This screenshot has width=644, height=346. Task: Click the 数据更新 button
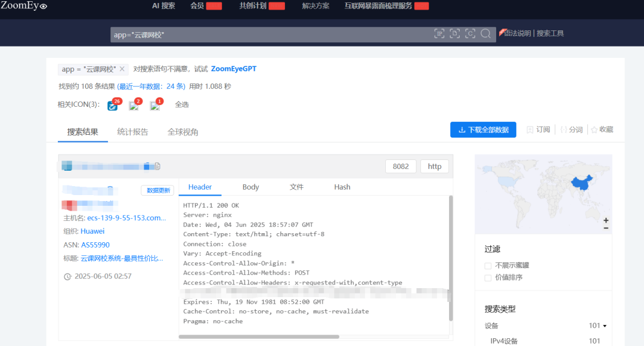158,190
